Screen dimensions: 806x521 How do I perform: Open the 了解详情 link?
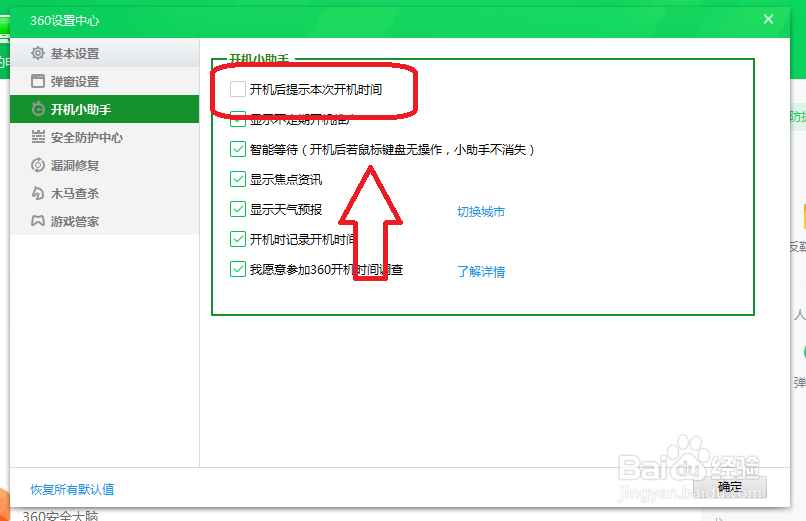click(x=481, y=271)
